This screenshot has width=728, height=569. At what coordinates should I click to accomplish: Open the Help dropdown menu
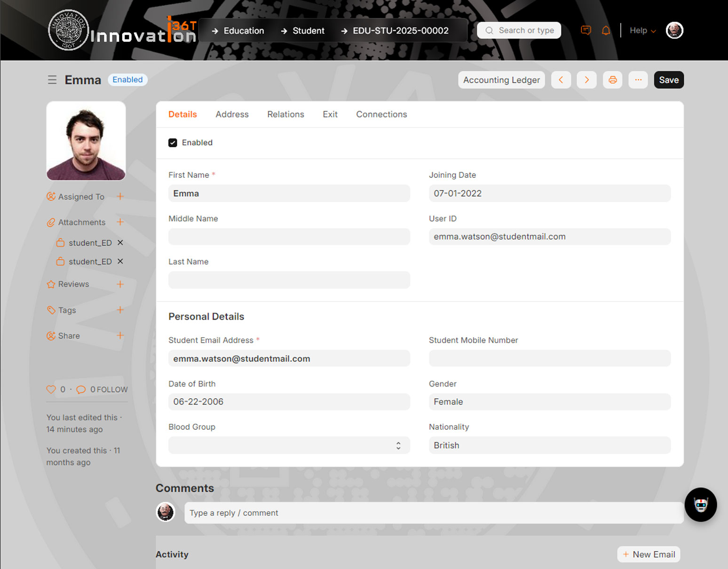(642, 31)
